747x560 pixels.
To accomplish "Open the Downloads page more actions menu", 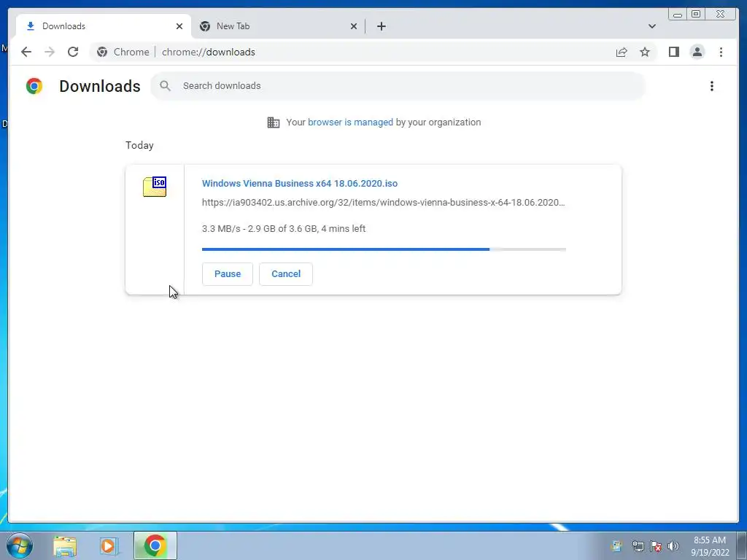I will pos(712,86).
